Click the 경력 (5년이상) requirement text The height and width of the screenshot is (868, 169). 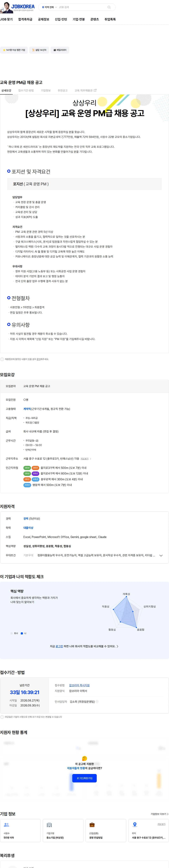[x=32, y=519]
